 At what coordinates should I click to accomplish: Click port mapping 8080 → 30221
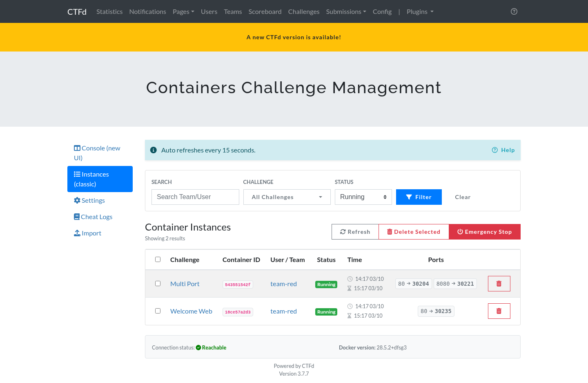tap(455, 284)
